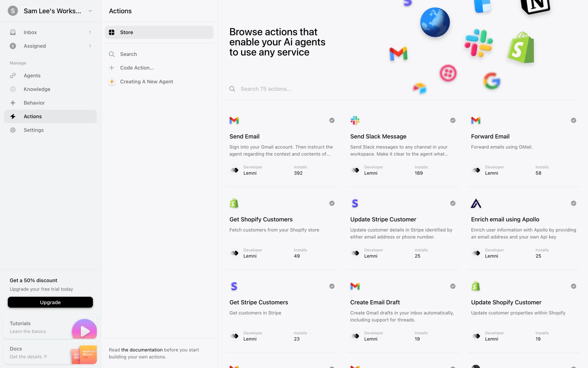Viewport: 588px width, 368px height.
Task: Select the Store tab in Actions panel
Action: click(159, 32)
